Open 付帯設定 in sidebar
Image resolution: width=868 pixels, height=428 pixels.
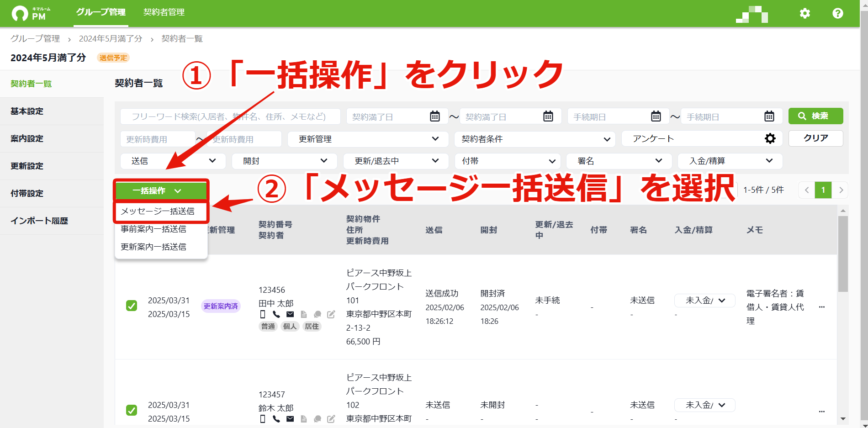point(52,193)
